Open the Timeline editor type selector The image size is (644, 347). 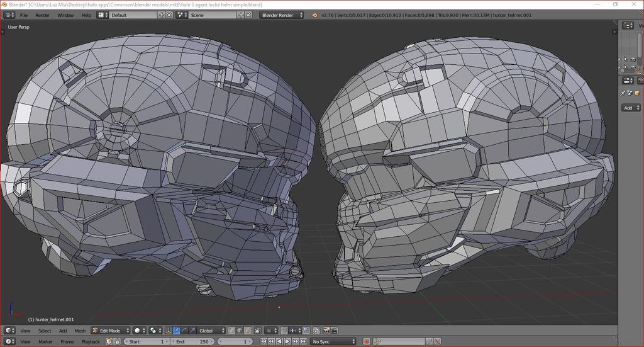pyautogui.click(x=9, y=342)
